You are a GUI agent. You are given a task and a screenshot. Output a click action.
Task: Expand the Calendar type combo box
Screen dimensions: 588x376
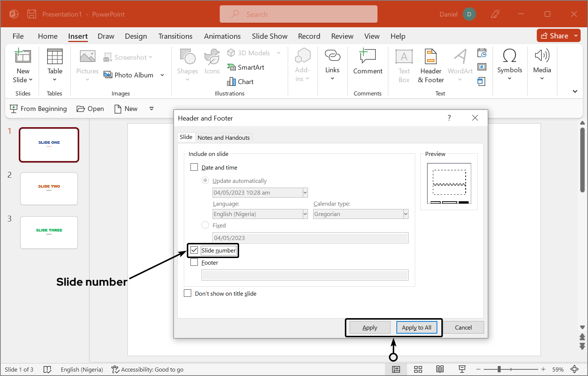405,214
